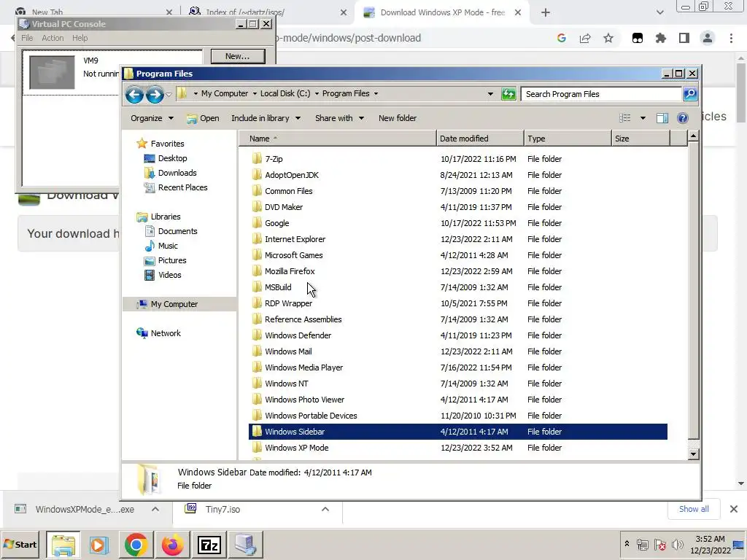747x560 pixels.
Task: Expand Tiny7.iso download item options
Action: [325, 509]
